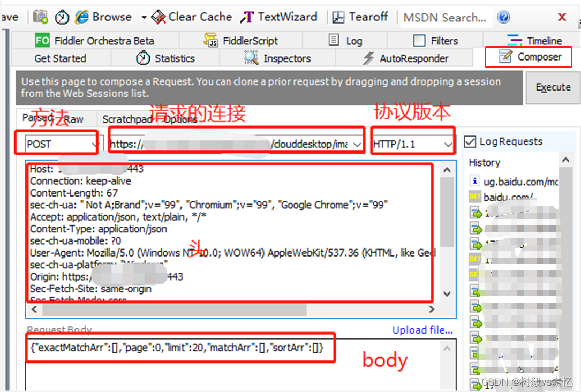This screenshot has width=581, height=392.
Task: Switch to the Timeline tab
Action: pos(534,40)
